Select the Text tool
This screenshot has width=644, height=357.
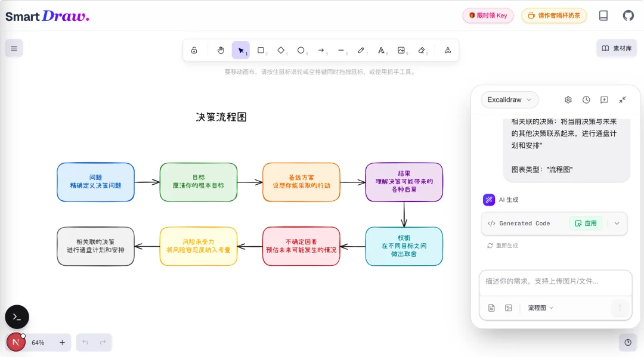click(x=382, y=50)
